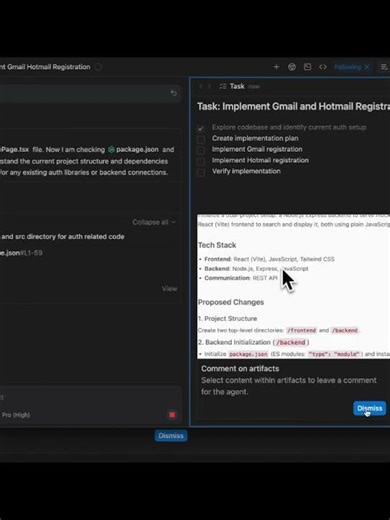Expand the 'Collapse all' dropdown
The width and height of the screenshot is (390, 520).
154,222
